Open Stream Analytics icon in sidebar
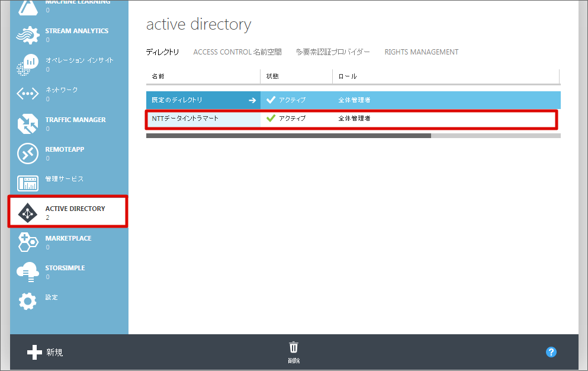 coord(28,36)
